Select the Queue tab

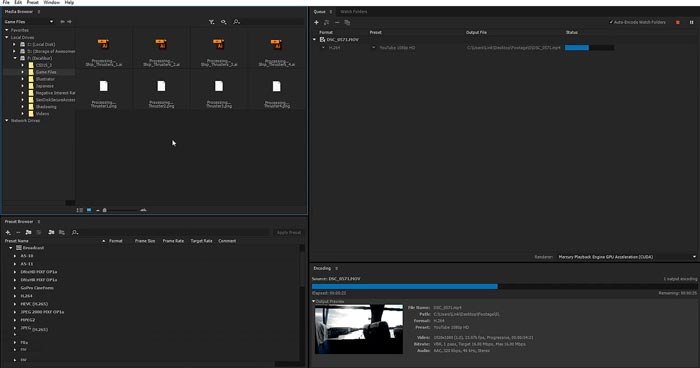[x=319, y=12]
